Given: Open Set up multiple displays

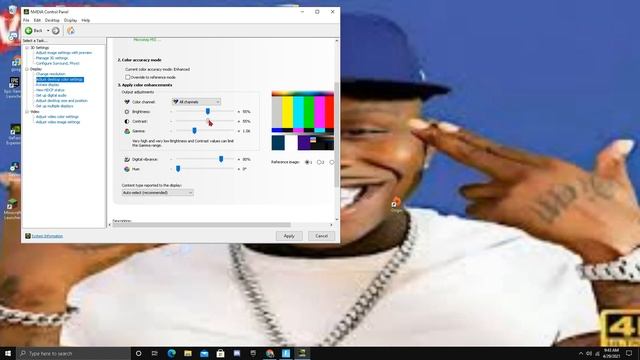Looking at the screenshot, I should (x=55, y=106).
